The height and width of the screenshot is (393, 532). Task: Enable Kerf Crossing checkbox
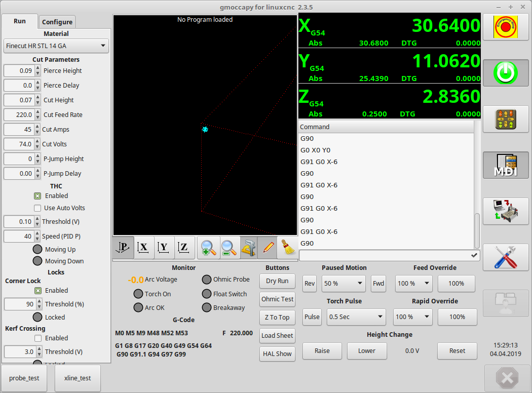click(38, 338)
